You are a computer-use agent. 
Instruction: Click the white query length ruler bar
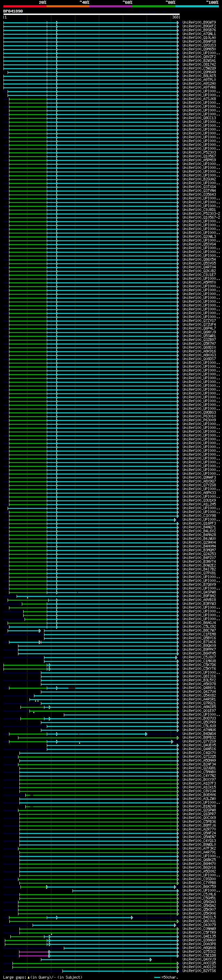click(x=92, y=14)
